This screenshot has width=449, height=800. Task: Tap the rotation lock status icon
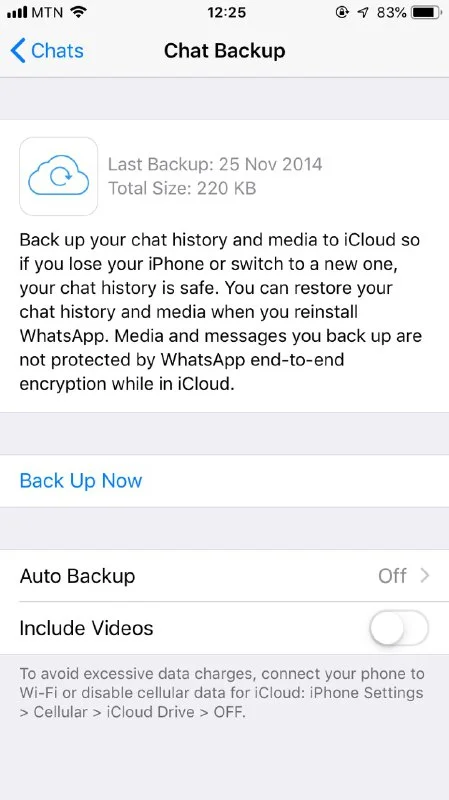[x=342, y=13]
